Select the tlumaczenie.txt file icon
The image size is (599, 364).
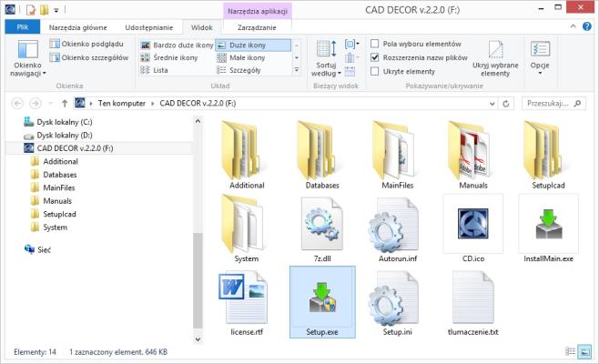tap(473, 298)
